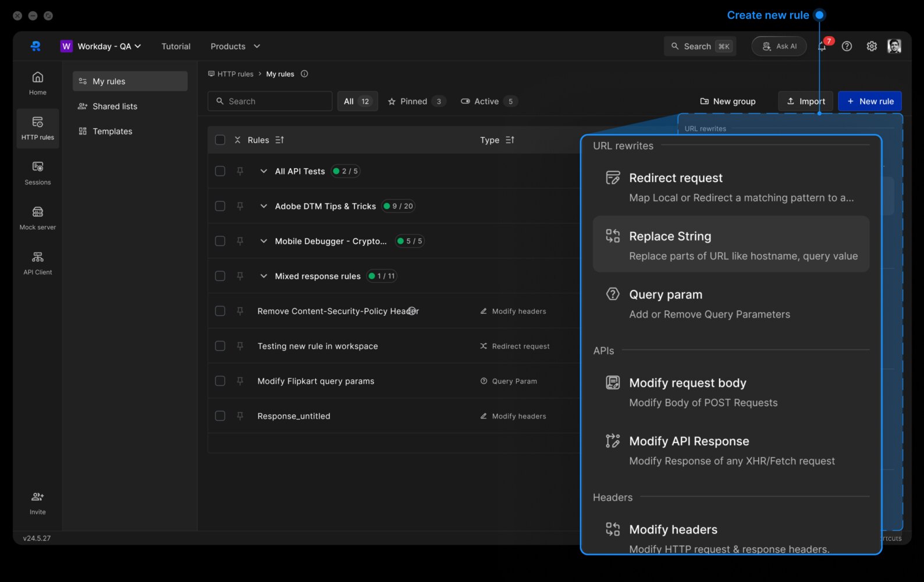
Task: Go to Sessions in sidebar
Action: pyautogui.click(x=38, y=173)
